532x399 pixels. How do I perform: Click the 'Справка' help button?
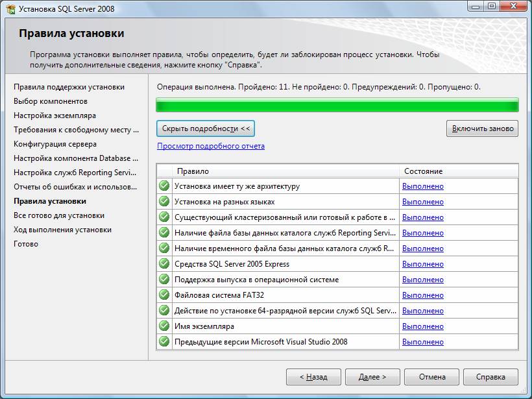point(490,377)
